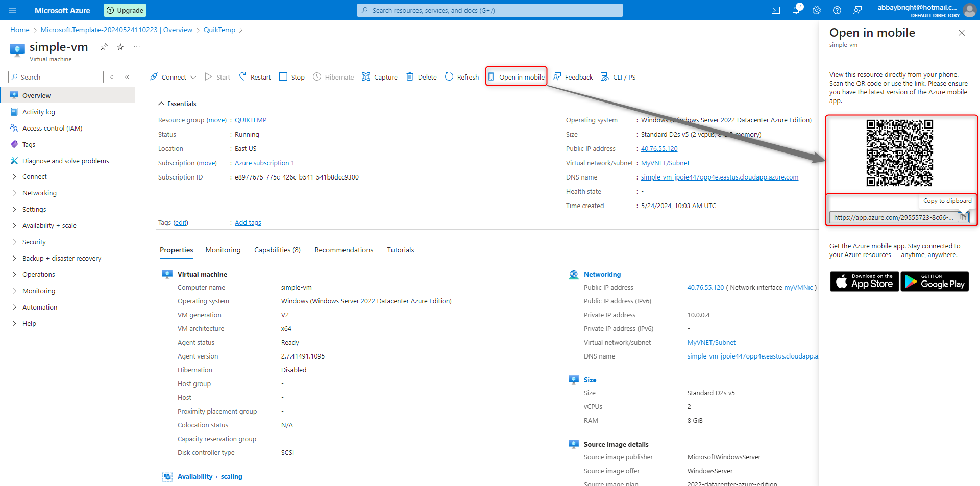980x486 pixels.
Task: Open the help question mark icon
Action: coord(837,10)
